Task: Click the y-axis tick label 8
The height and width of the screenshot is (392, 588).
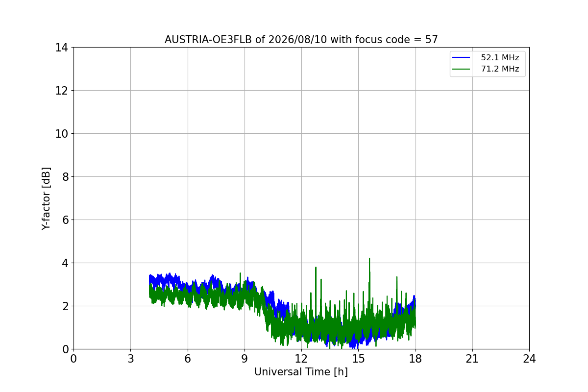Action: coord(65,177)
